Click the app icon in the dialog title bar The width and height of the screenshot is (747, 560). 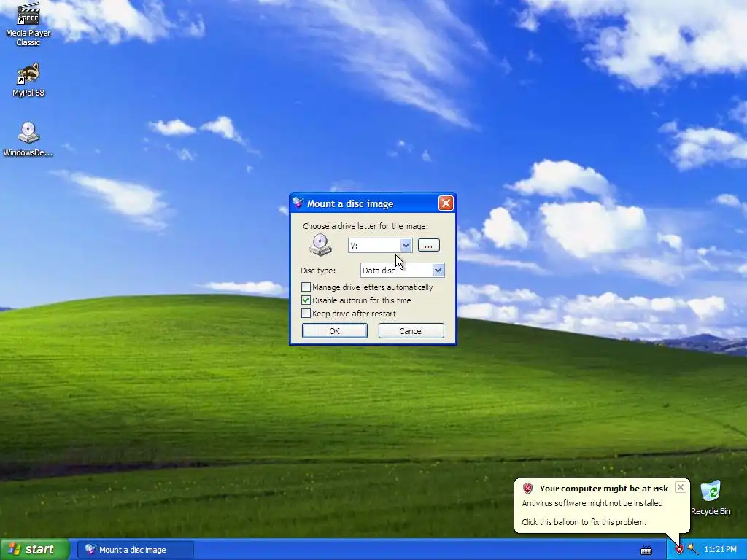click(x=298, y=203)
